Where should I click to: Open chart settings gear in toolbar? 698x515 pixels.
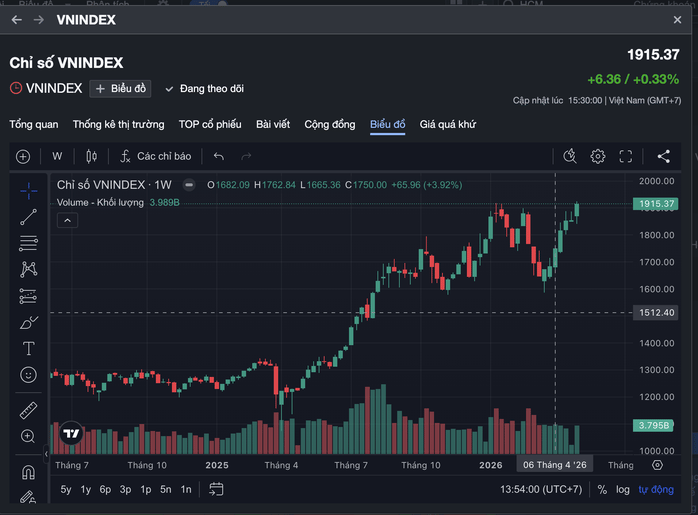598,157
